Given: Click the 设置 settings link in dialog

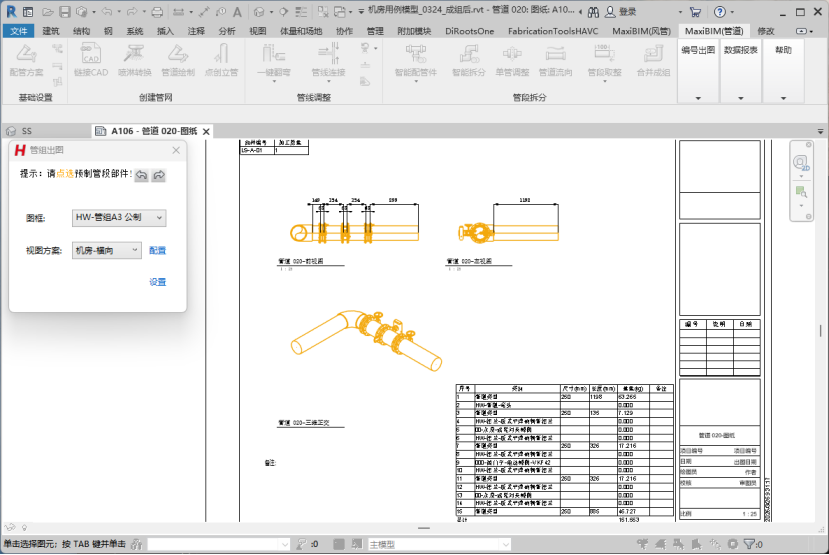Looking at the screenshot, I should click(x=158, y=282).
